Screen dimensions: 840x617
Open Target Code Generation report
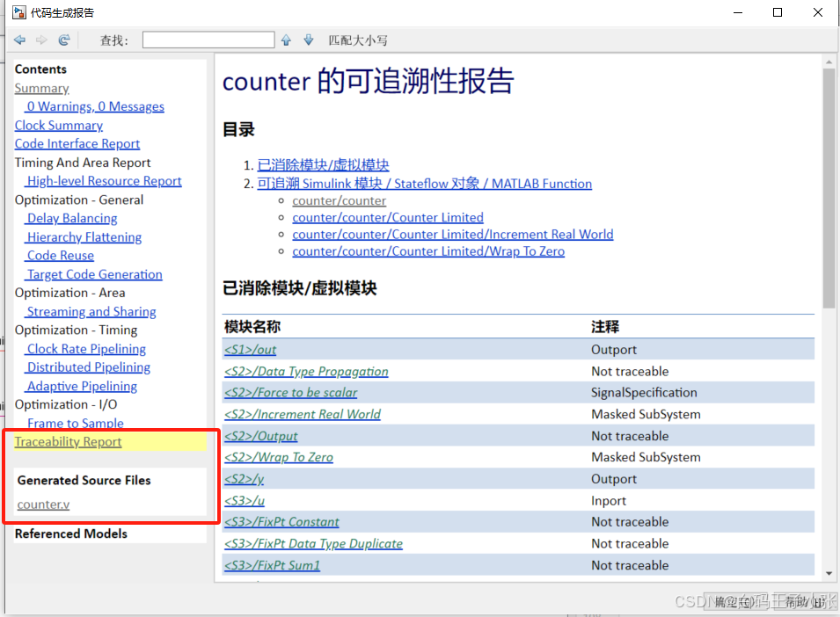[95, 274]
